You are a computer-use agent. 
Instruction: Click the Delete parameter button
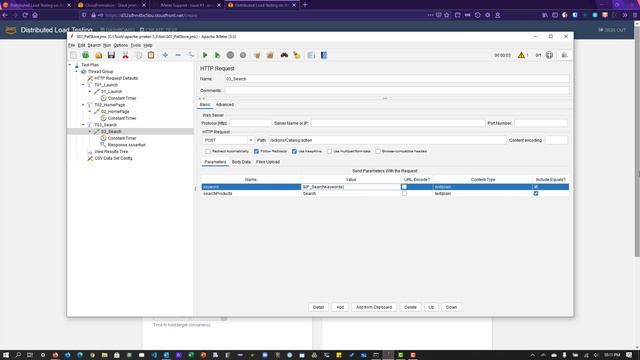tap(410, 307)
